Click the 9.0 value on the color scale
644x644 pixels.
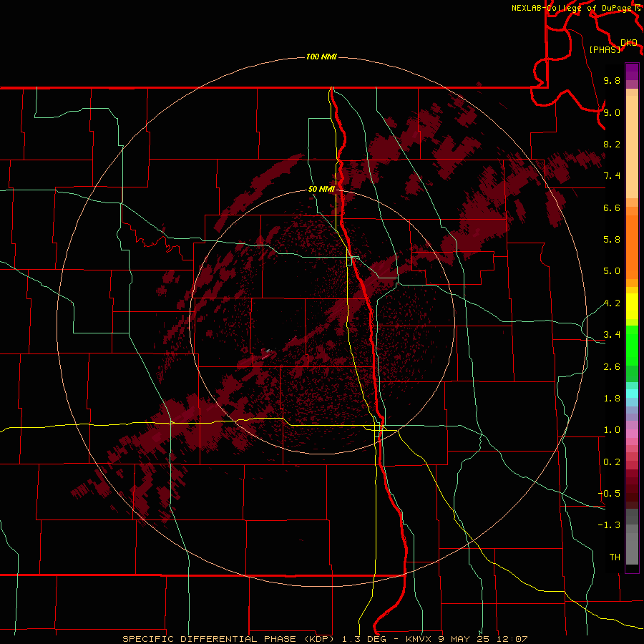612,112
